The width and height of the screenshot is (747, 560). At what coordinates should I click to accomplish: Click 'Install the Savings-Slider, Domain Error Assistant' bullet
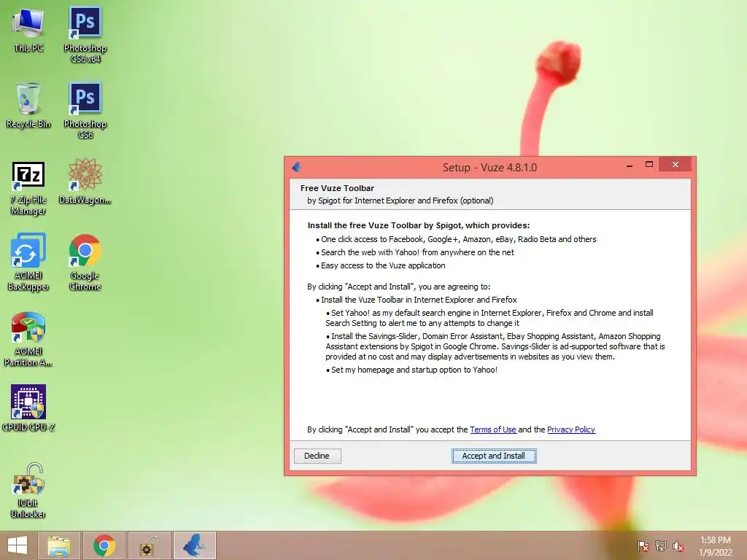click(x=495, y=346)
